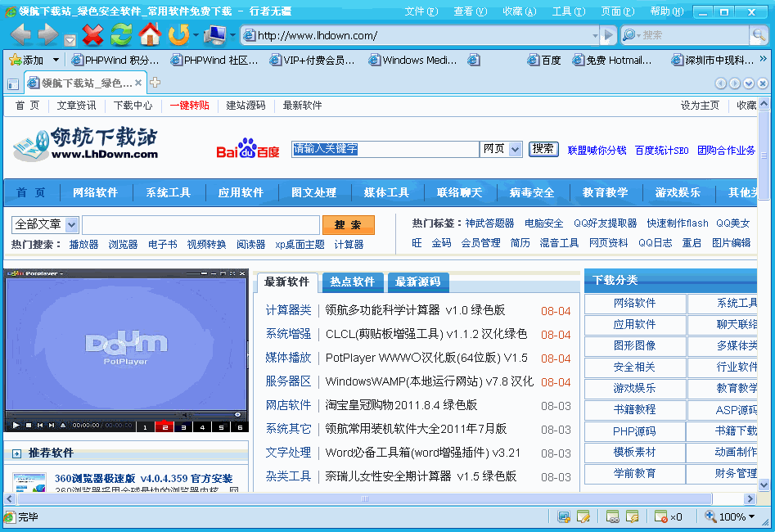Switch to the 热点软件 tab
The width and height of the screenshot is (775, 532).
click(353, 281)
